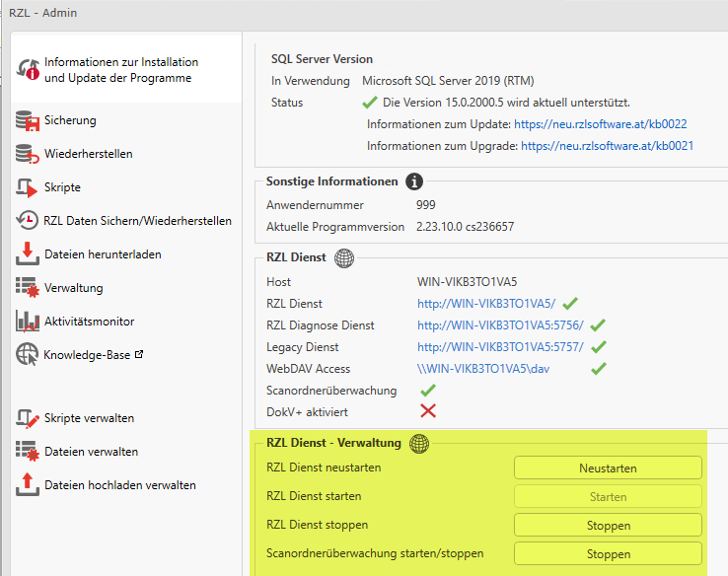Click the Wiederherstellen database restore icon

click(28, 154)
